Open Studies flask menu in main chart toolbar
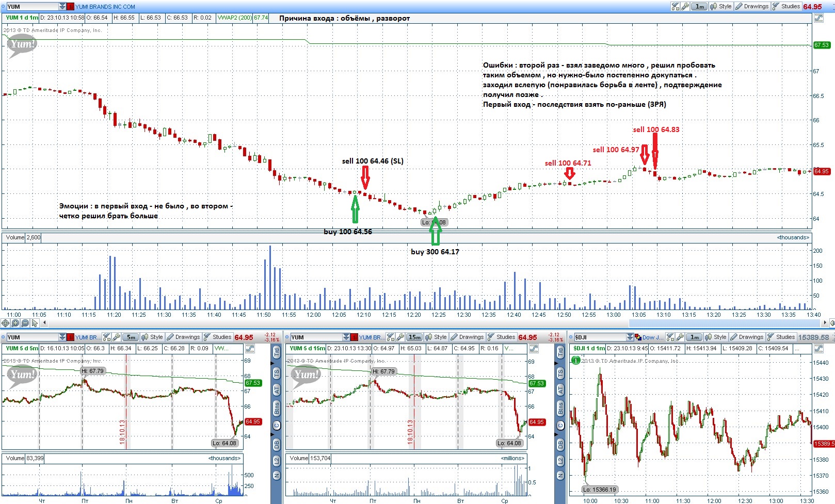This screenshot has height=504, width=835. (786, 6)
